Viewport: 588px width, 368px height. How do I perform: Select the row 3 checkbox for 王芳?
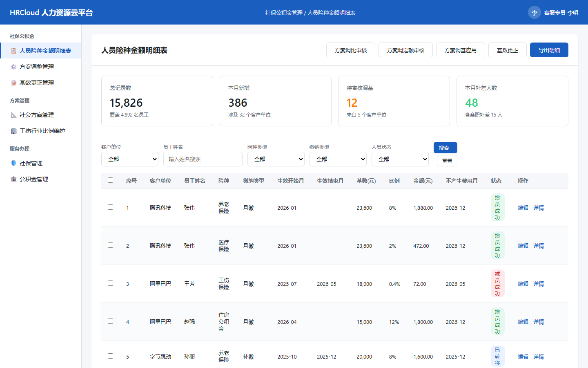click(x=110, y=283)
